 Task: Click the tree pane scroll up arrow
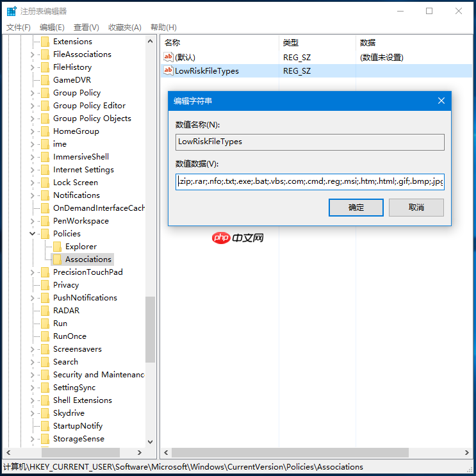150,41
